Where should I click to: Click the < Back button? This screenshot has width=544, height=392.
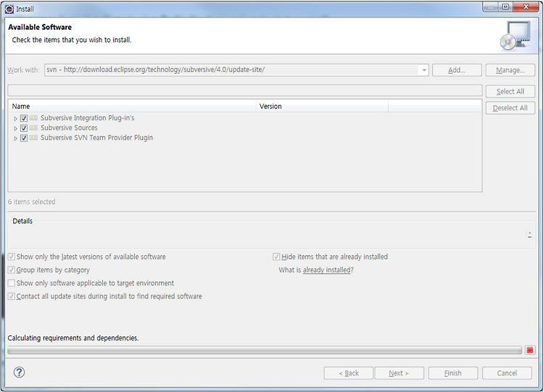tap(348, 373)
